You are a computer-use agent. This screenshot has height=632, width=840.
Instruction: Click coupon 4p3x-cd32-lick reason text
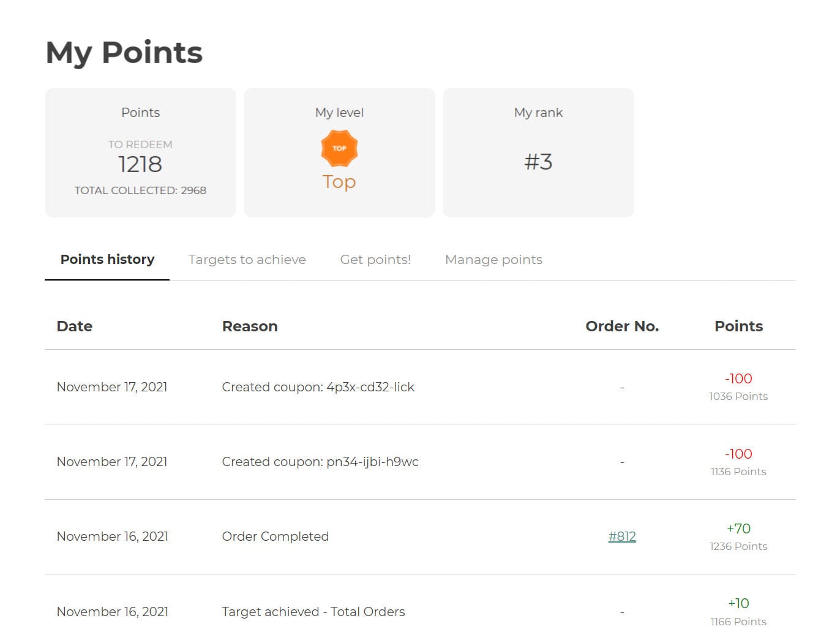pos(318,387)
